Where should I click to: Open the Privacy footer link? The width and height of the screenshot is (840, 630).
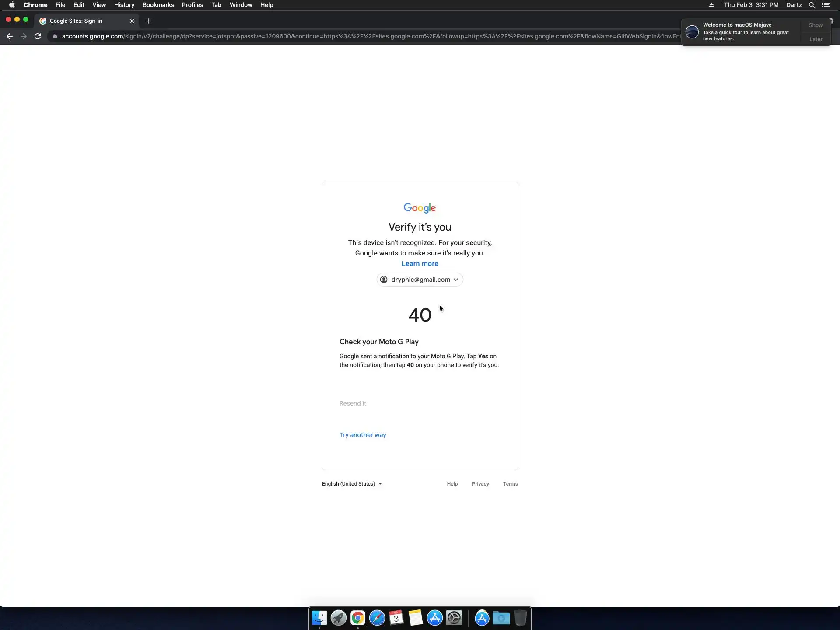pyautogui.click(x=480, y=484)
